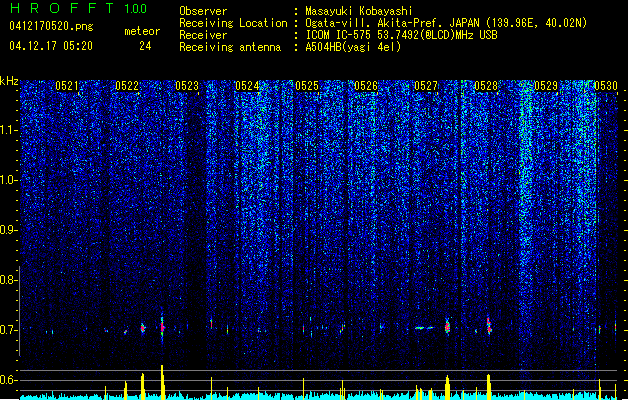Click the 0523 time marker
Image resolution: width=629 pixels, height=400 pixels.
click(x=187, y=86)
